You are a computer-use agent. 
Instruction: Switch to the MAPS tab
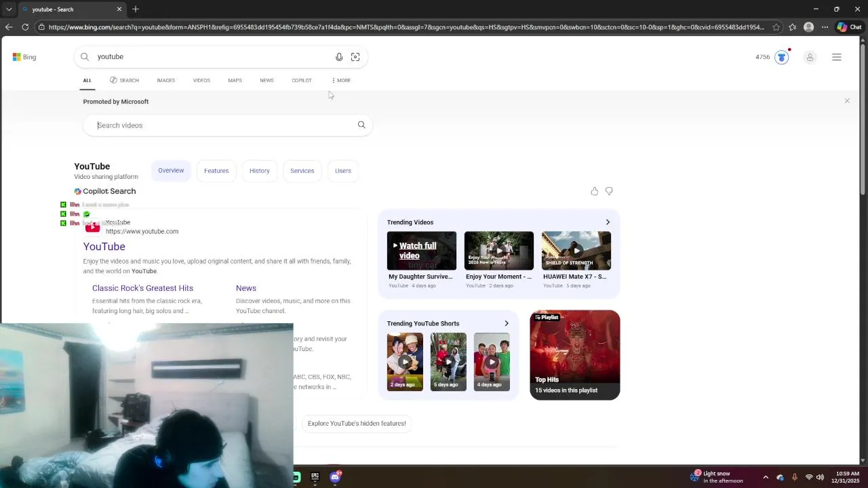tap(235, 81)
